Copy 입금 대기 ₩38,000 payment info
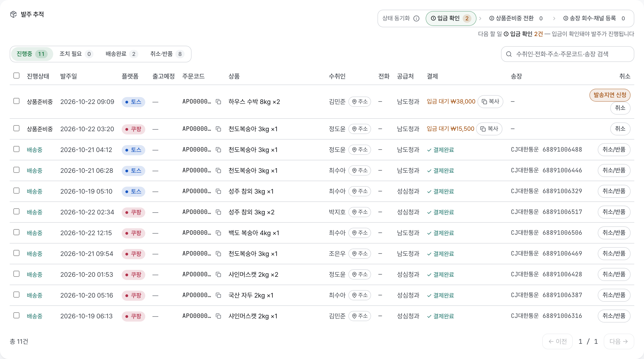 pyautogui.click(x=490, y=102)
